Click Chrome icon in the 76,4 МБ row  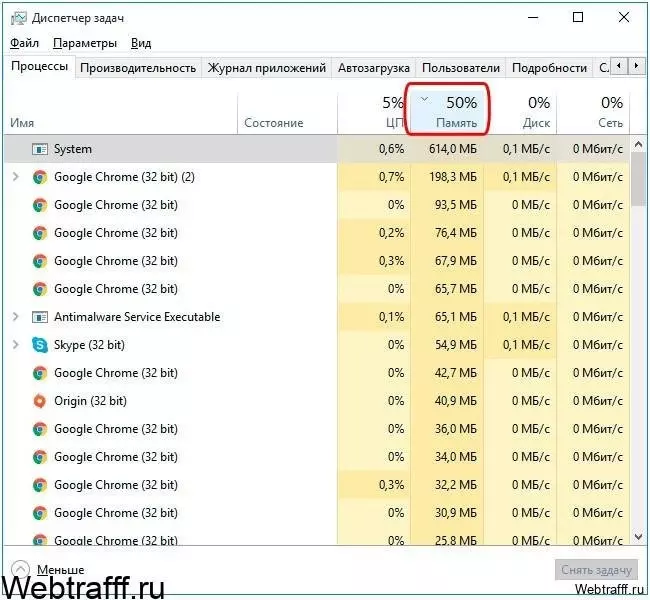coord(40,233)
